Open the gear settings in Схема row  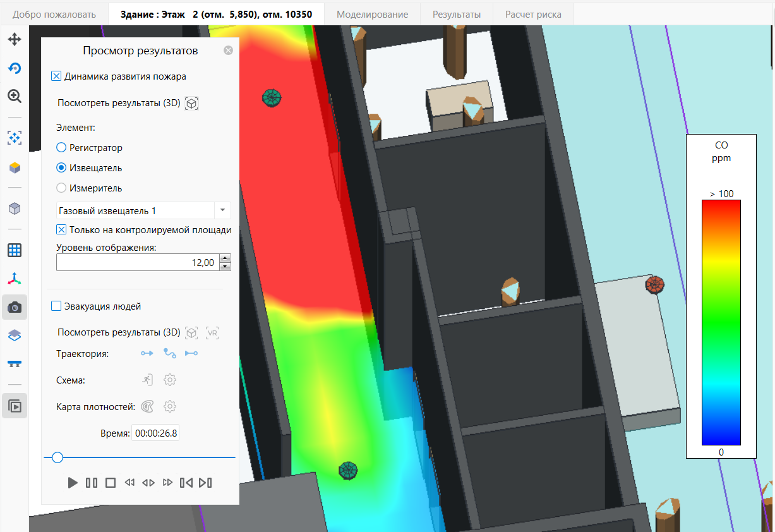pos(169,380)
